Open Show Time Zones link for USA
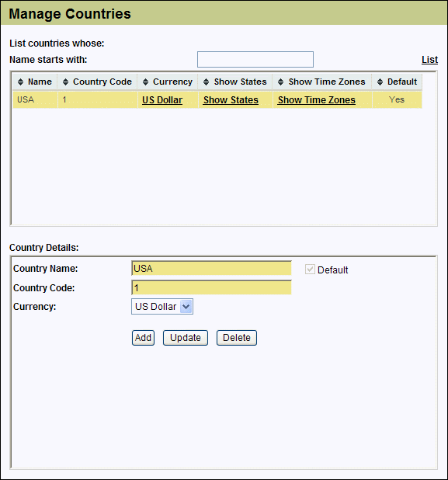This screenshot has height=480, width=448. 317,100
